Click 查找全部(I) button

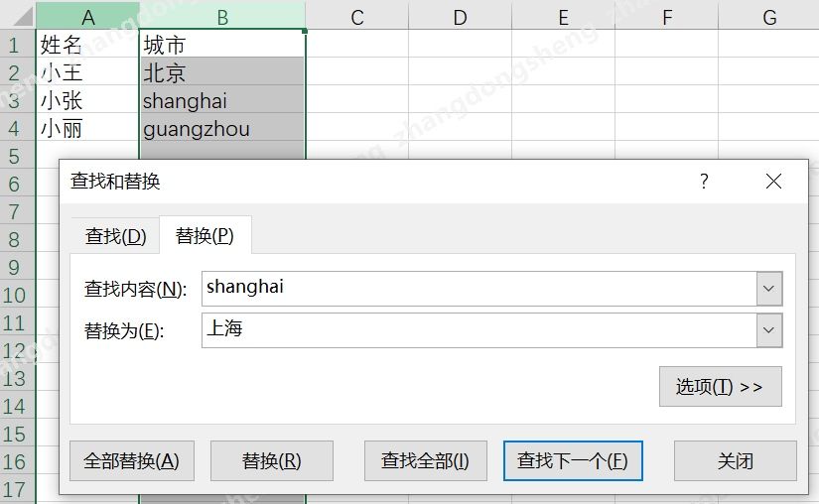point(425,461)
